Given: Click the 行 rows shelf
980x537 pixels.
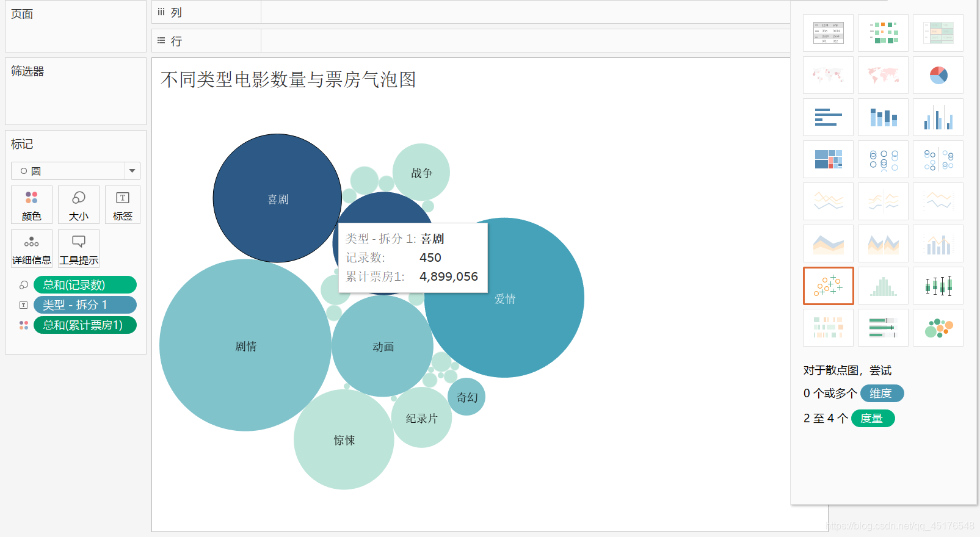Looking at the screenshot, I should click(x=471, y=41).
